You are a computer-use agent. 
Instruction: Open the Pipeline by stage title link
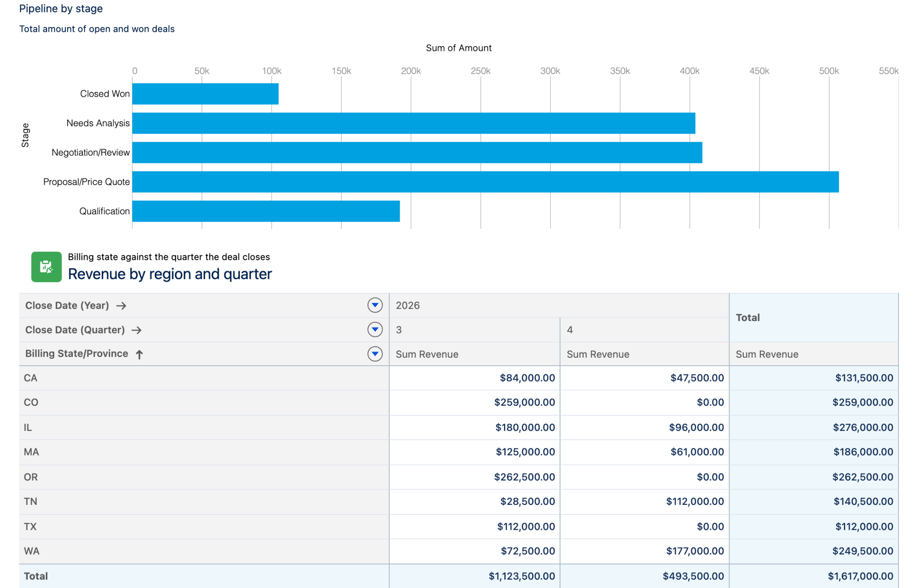coord(61,9)
